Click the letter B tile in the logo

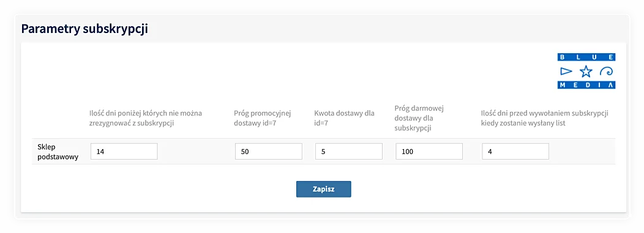[562, 57]
